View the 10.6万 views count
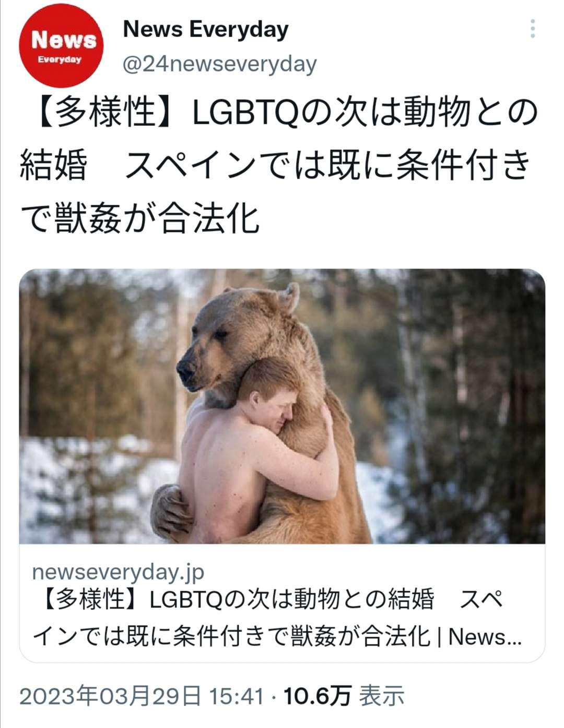564x728 pixels. pos(317,696)
